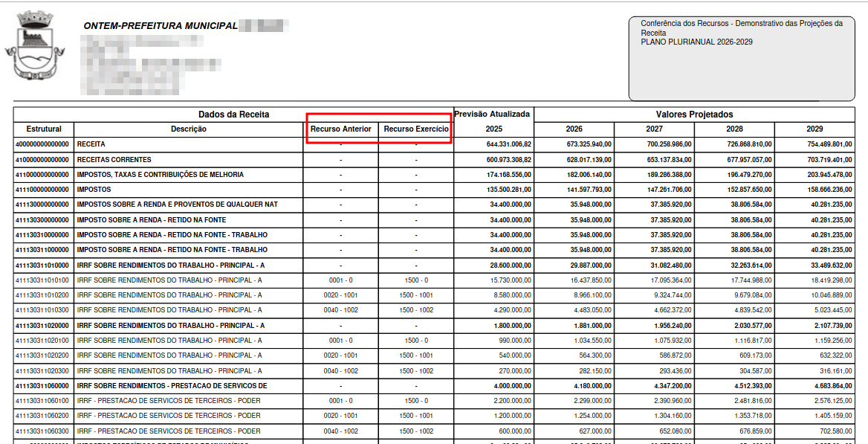The height and width of the screenshot is (444, 868).
Task: Click the Previsão Atualizada header
Action: pos(493,115)
